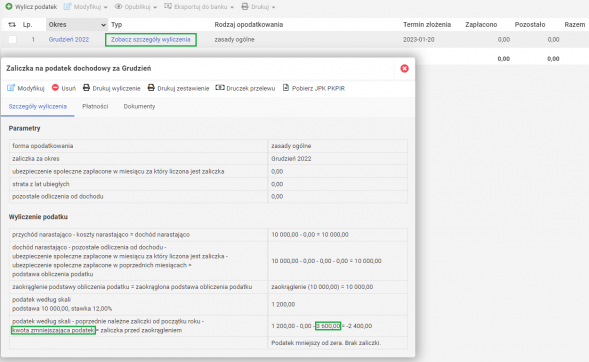Click Pobierz JPK PKPIR button text
The height and width of the screenshot is (362, 589).
pos(318,88)
